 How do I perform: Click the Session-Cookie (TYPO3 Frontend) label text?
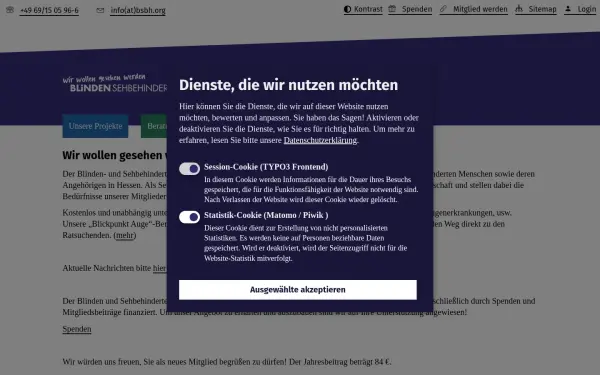(266, 167)
